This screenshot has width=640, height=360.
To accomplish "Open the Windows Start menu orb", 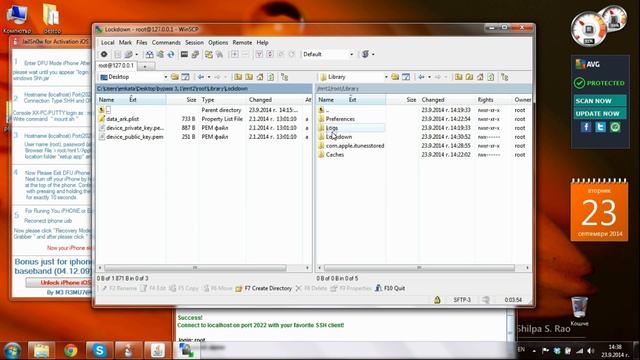I will (12, 351).
